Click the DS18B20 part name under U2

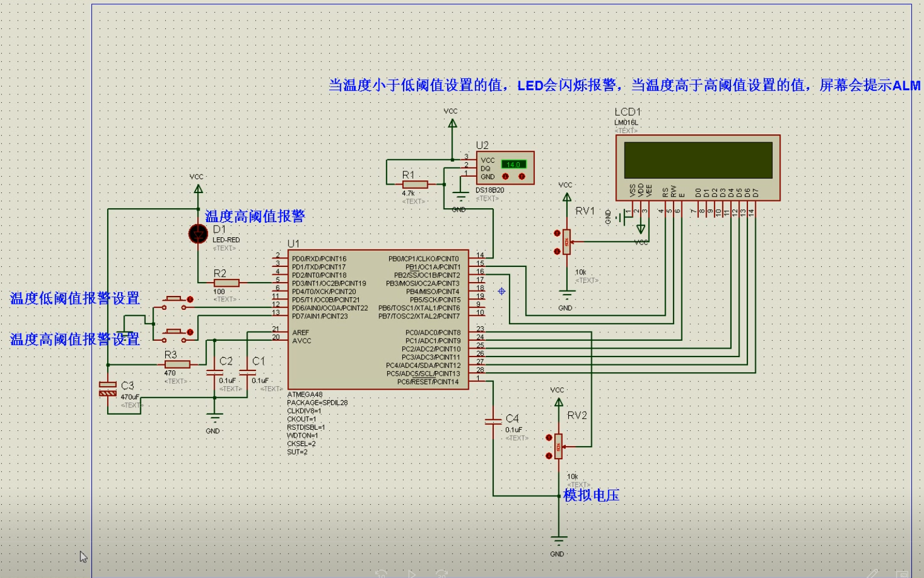(x=490, y=190)
